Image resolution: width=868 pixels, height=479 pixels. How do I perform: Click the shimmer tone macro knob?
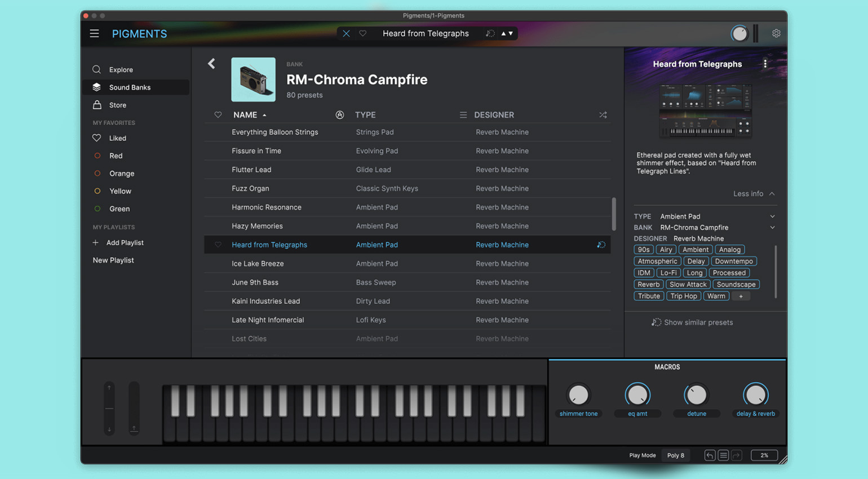(578, 395)
